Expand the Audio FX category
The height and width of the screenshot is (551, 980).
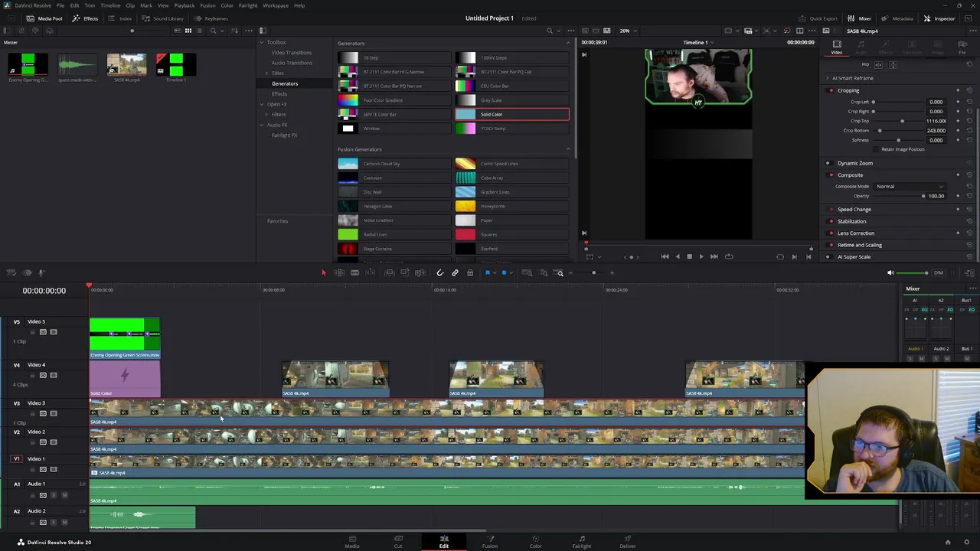(x=262, y=125)
